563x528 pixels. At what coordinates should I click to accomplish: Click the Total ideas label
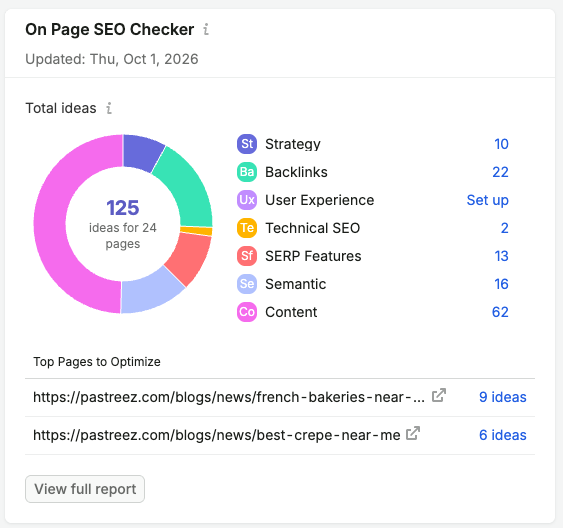pos(61,108)
